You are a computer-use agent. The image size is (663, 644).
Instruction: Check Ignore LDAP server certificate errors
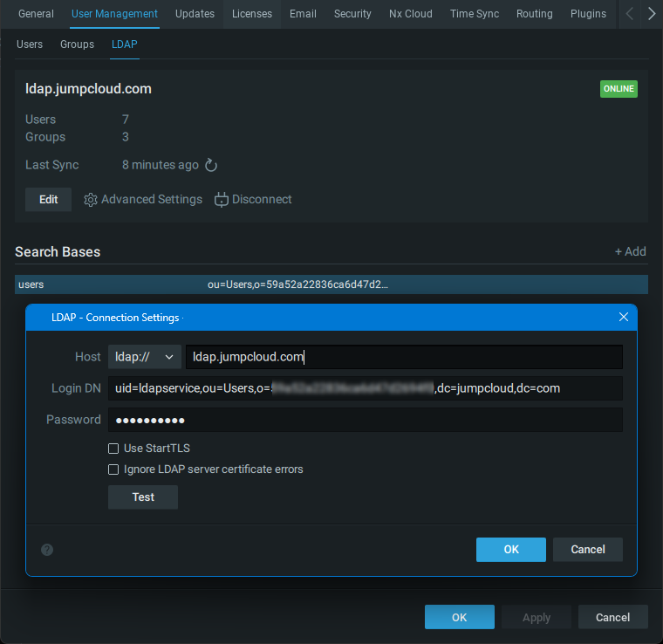113,469
